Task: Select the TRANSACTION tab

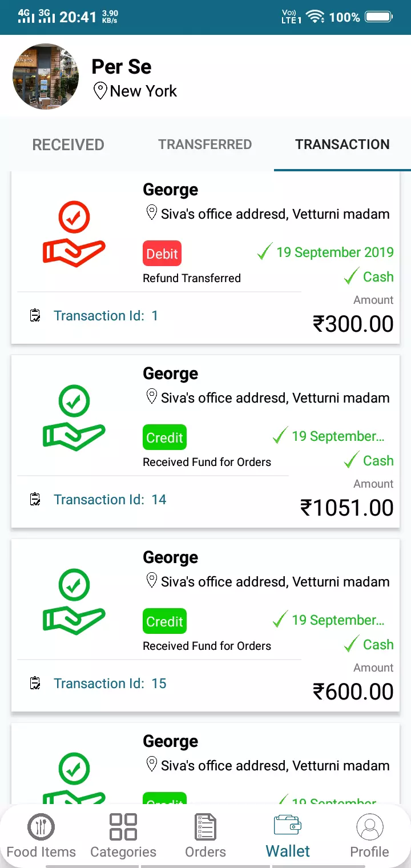Action: pyautogui.click(x=342, y=144)
